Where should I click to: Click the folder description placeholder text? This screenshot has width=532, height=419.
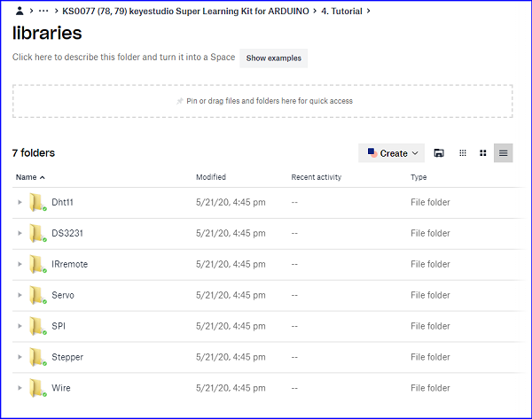point(123,57)
